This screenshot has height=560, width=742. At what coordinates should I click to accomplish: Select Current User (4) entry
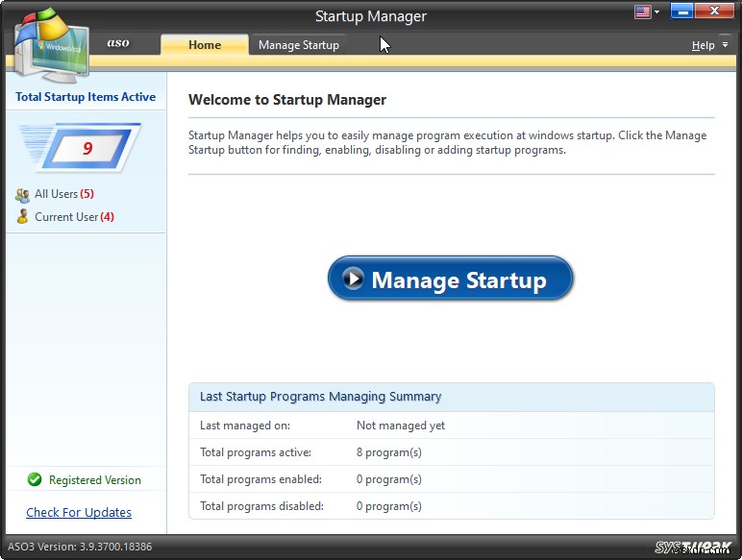point(74,217)
